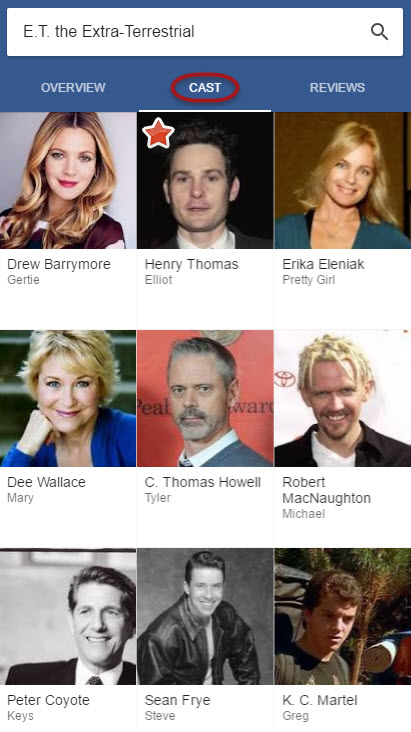This screenshot has width=411, height=732.
Task: Select Henry Thomas's photo
Action: point(205,180)
